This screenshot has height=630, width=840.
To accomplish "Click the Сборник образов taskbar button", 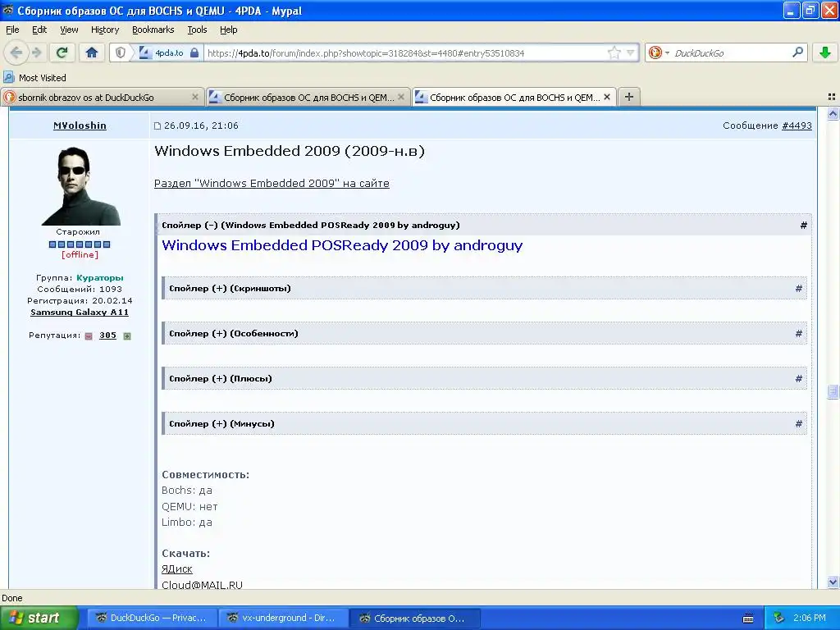I will click(x=415, y=618).
